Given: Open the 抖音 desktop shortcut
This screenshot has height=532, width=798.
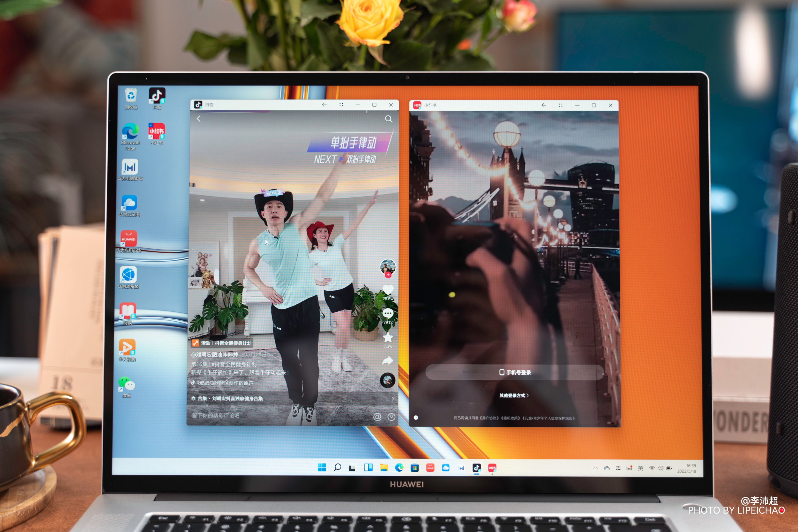Looking at the screenshot, I should pos(157,99).
